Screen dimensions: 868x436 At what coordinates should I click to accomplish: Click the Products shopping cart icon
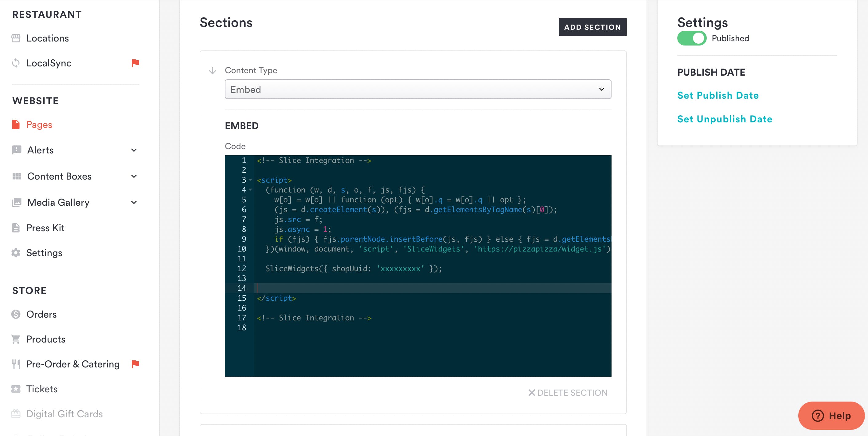(x=16, y=339)
